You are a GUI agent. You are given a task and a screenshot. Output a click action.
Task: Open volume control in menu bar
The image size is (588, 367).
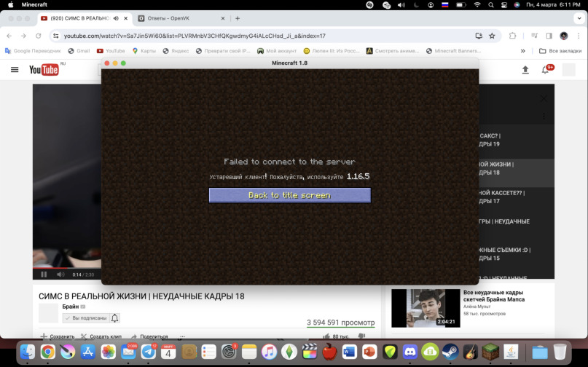coord(401,5)
